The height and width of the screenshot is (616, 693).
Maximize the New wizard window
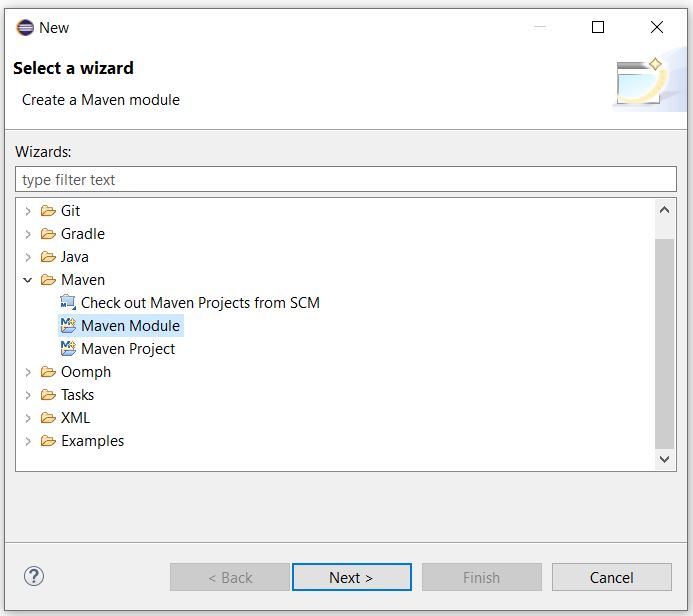tap(598, 28)
